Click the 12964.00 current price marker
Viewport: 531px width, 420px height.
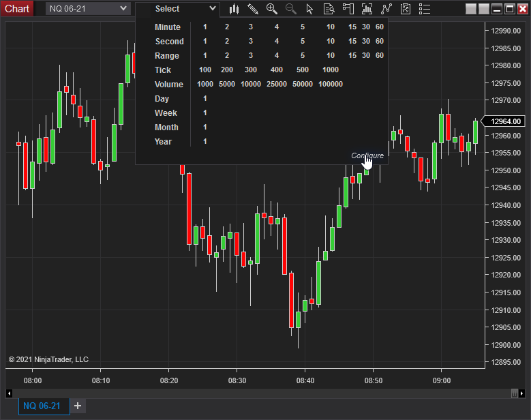[x=503, y=121]
